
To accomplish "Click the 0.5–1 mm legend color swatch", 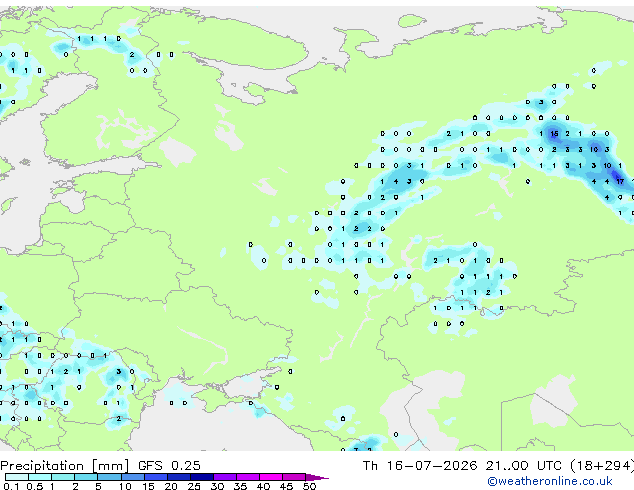I will tap(40, 477).
